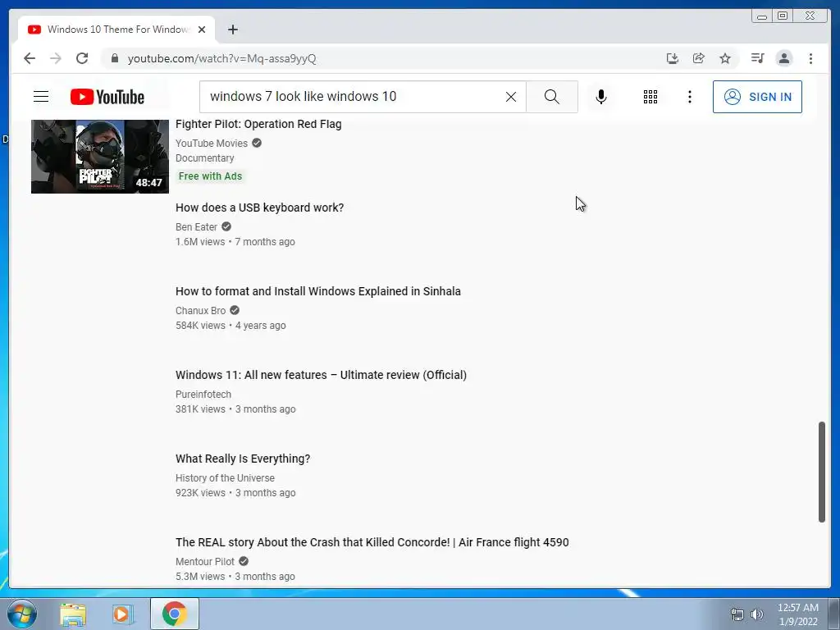Go to YouTube home via logo
Image resolution: width=840 pixels, height=630 pixels.
click(107, 97)
